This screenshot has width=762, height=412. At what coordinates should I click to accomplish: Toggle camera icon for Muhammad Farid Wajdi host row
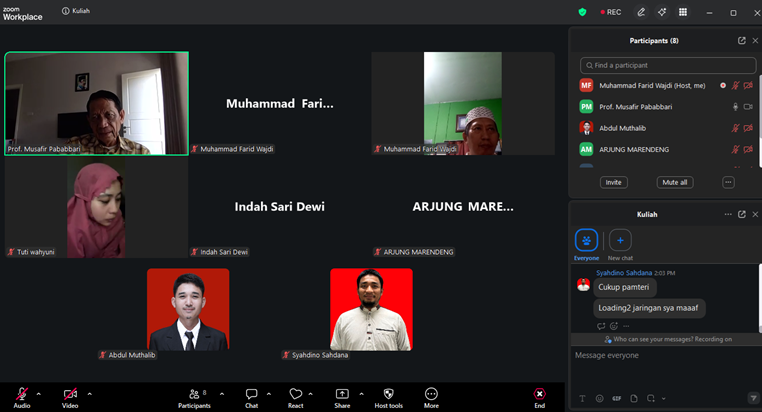coord(748,86)
